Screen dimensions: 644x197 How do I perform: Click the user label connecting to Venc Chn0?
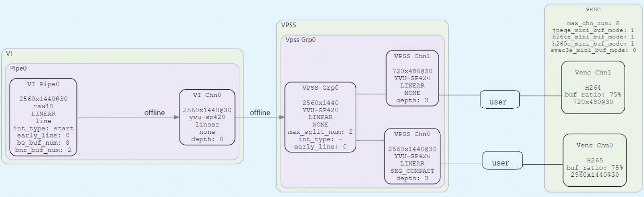(503, 161)
